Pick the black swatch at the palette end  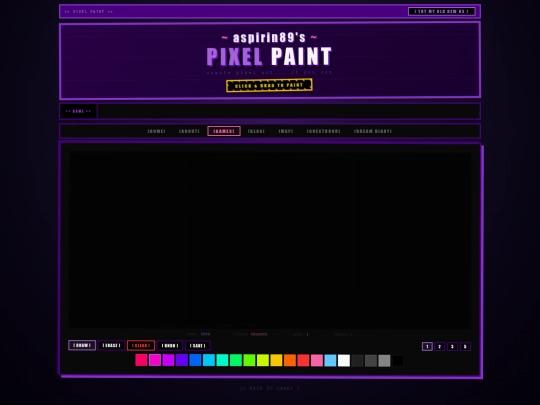click(x=398, y=360)
